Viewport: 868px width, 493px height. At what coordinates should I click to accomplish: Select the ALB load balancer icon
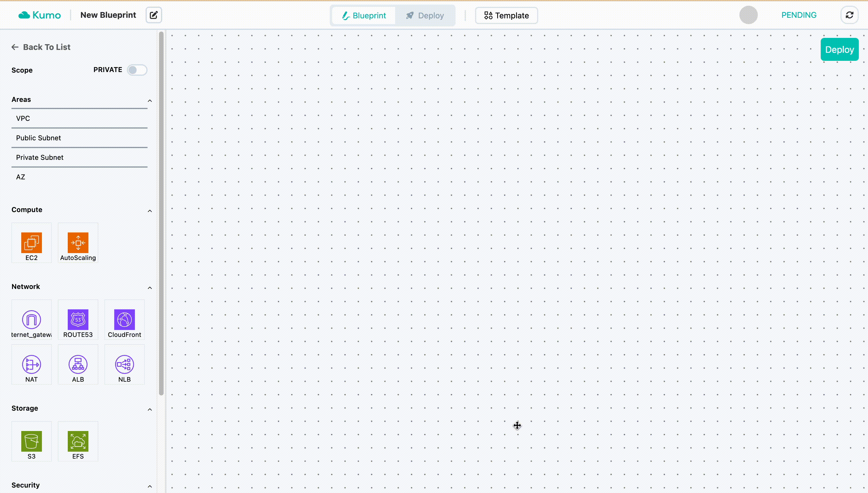[x=78, y=364]
